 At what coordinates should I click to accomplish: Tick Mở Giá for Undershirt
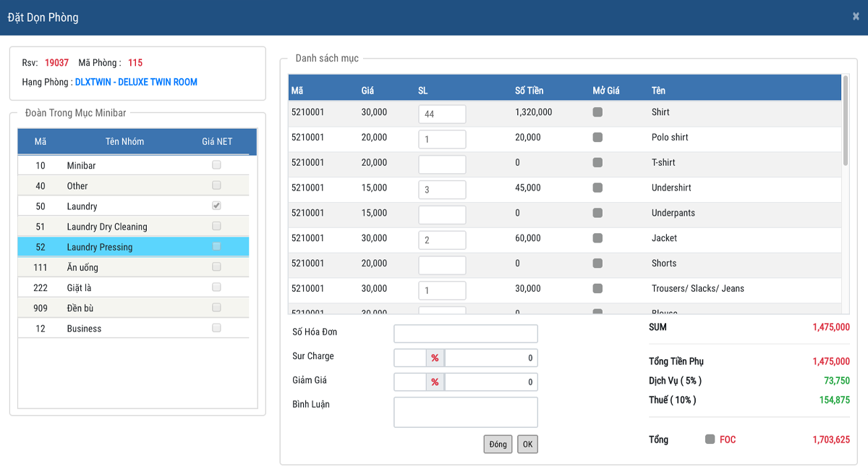597,188
